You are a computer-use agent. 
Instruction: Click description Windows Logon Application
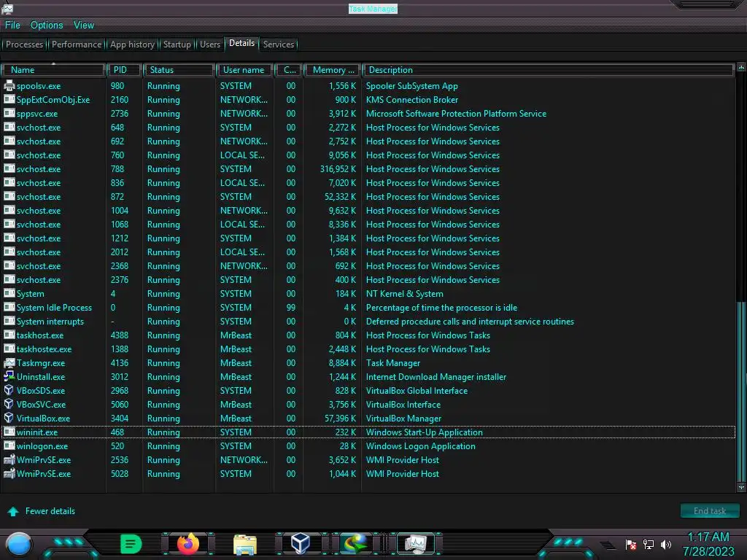pos(421,446)
